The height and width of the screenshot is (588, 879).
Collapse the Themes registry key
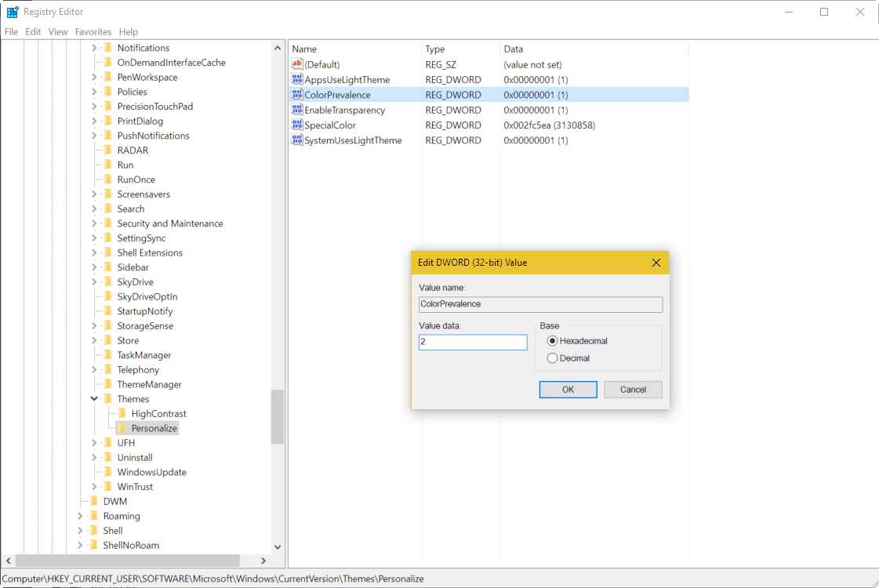tap(94, 399)
